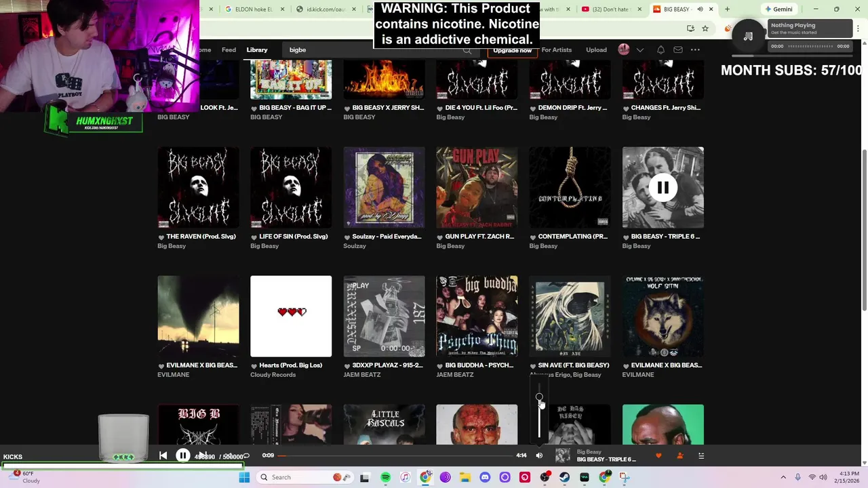The height and width of the screenshot is (488, 868).
Task: Click the taskbar Search box
Action: [x=305, y=477]
